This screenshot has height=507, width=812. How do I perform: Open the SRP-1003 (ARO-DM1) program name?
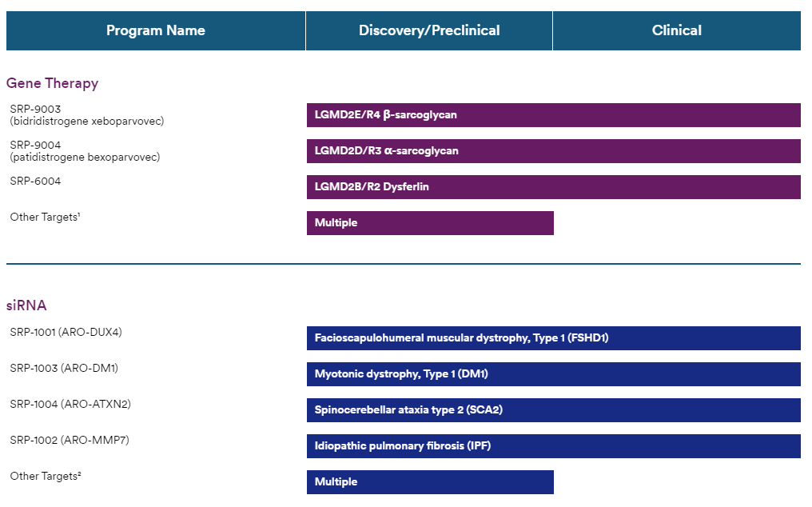[64, 368]
